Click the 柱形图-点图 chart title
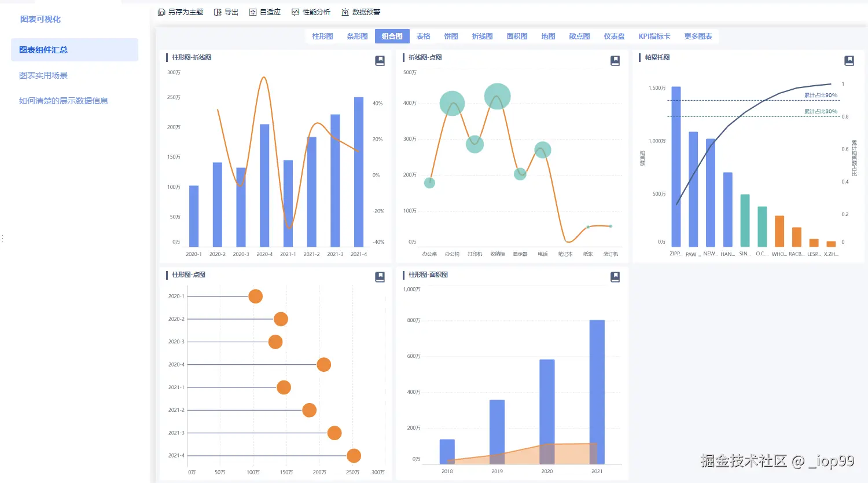 [x=189, y=275]
